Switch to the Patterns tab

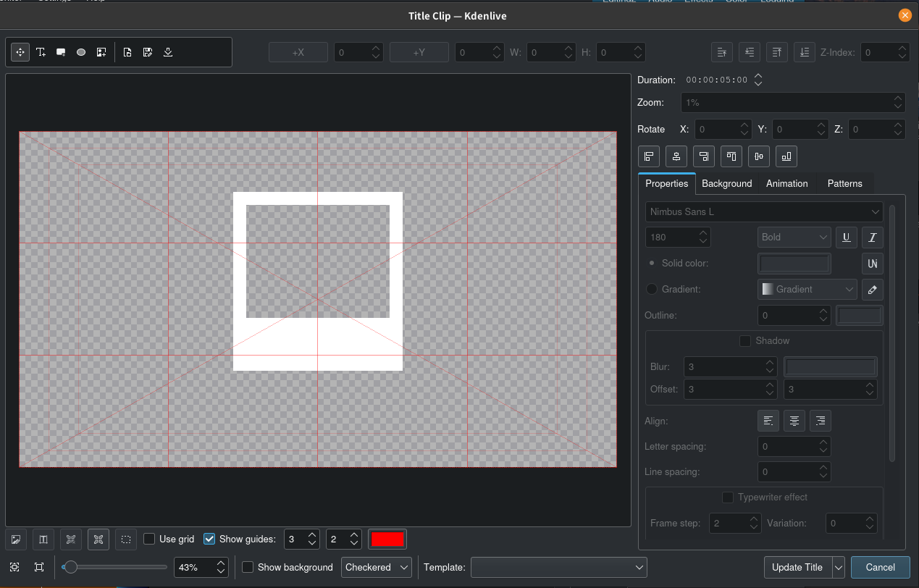pyautogui.click(x=844, y=183)
